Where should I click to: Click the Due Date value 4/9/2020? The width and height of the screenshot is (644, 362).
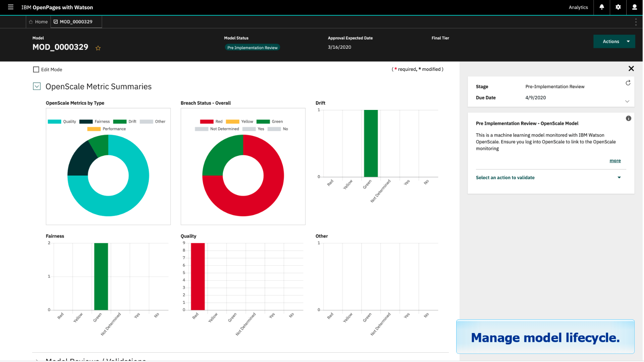[536, 98]
